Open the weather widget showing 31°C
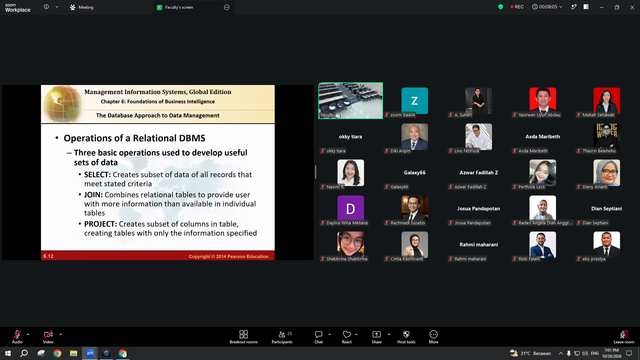640x360 pixels. coord(531,353)
